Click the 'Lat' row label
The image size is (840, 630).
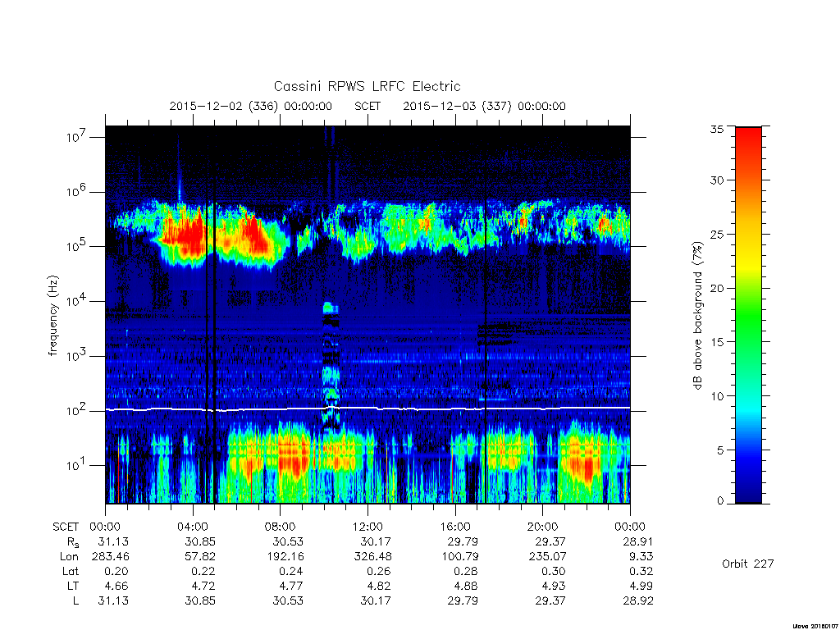pos(71,571)
